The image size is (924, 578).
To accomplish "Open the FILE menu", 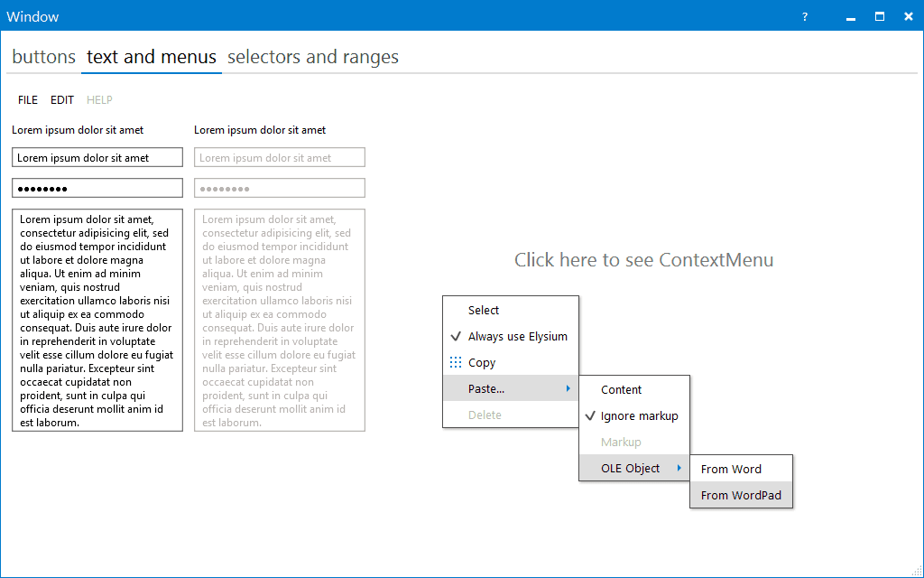I will pyautogui.click(x=28, y=100).
